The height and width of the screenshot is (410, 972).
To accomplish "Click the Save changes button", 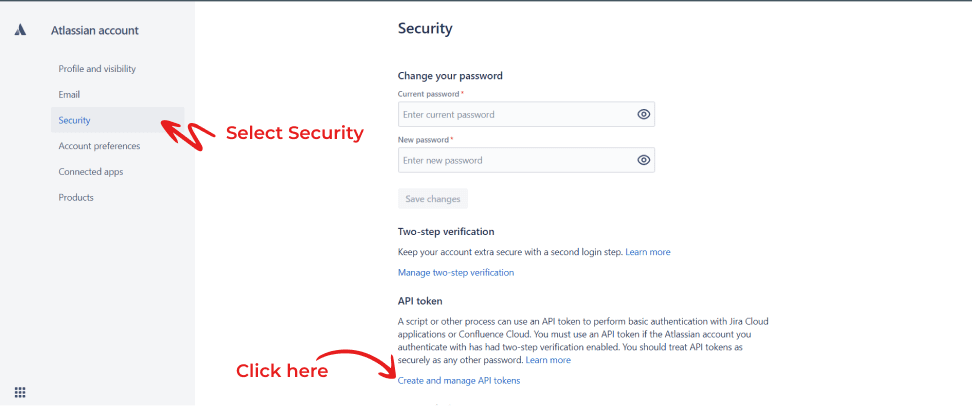I will click(x=433, y=199).
